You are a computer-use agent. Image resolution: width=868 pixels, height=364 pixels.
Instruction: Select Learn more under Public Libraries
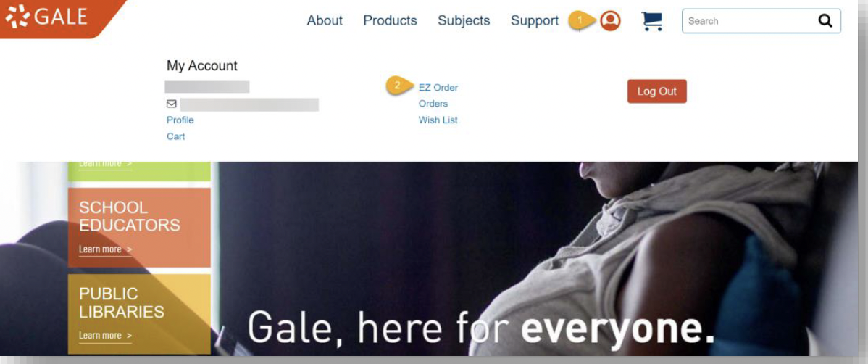[105, 336]
